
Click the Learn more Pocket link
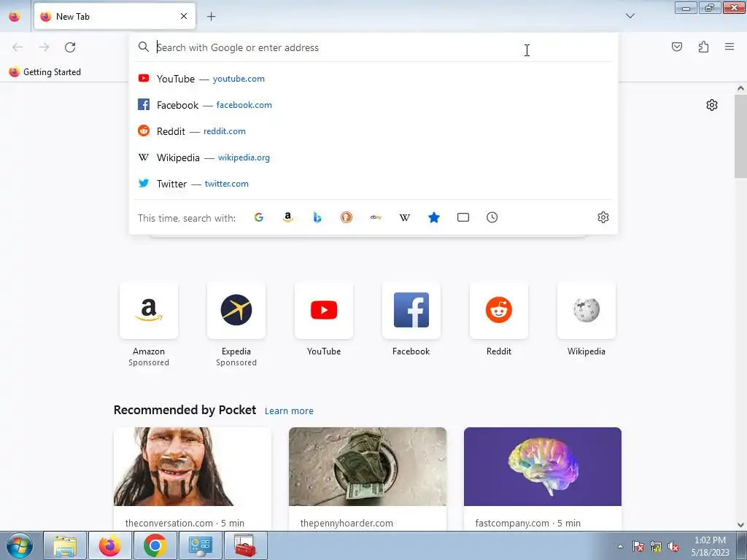(x=289, y=411)
